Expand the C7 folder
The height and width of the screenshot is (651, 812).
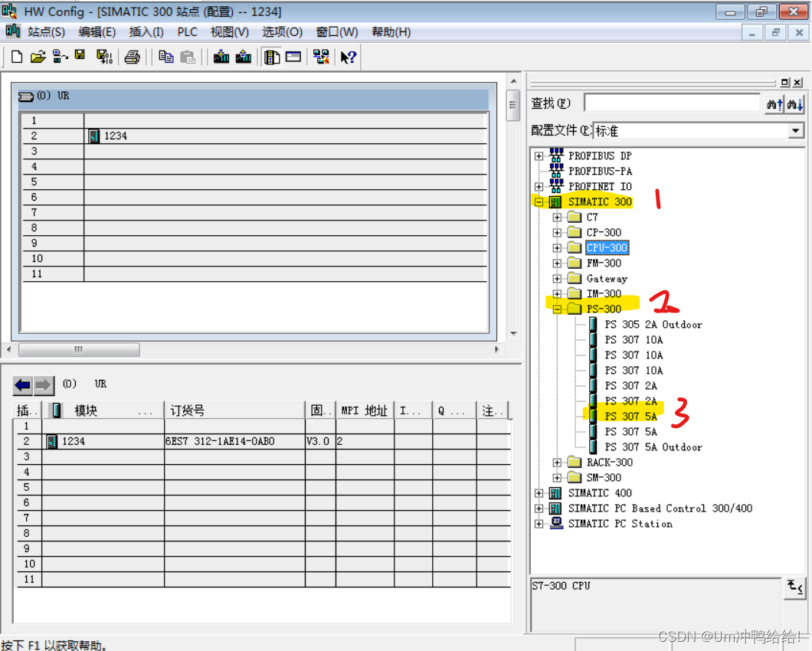click(557, 218)
